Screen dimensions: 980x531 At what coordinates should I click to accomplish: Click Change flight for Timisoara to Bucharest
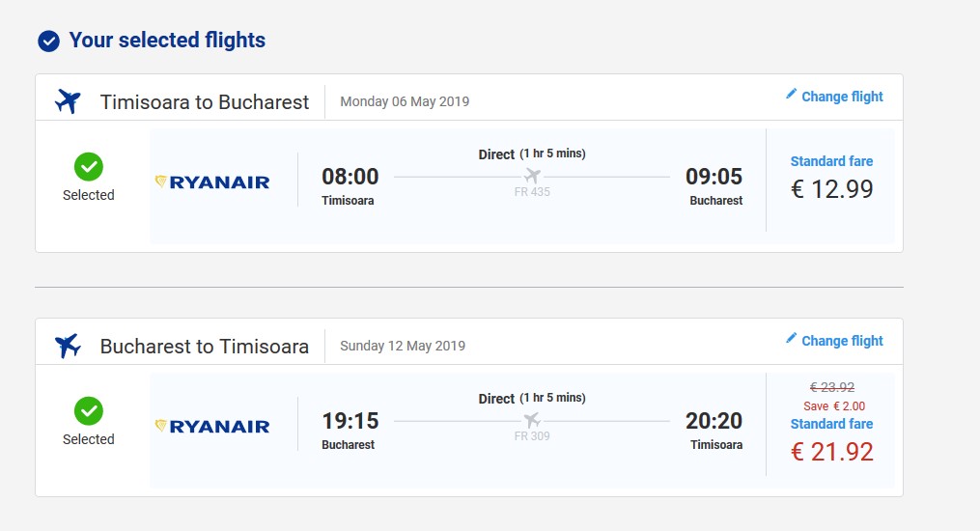tap(842, 97)
